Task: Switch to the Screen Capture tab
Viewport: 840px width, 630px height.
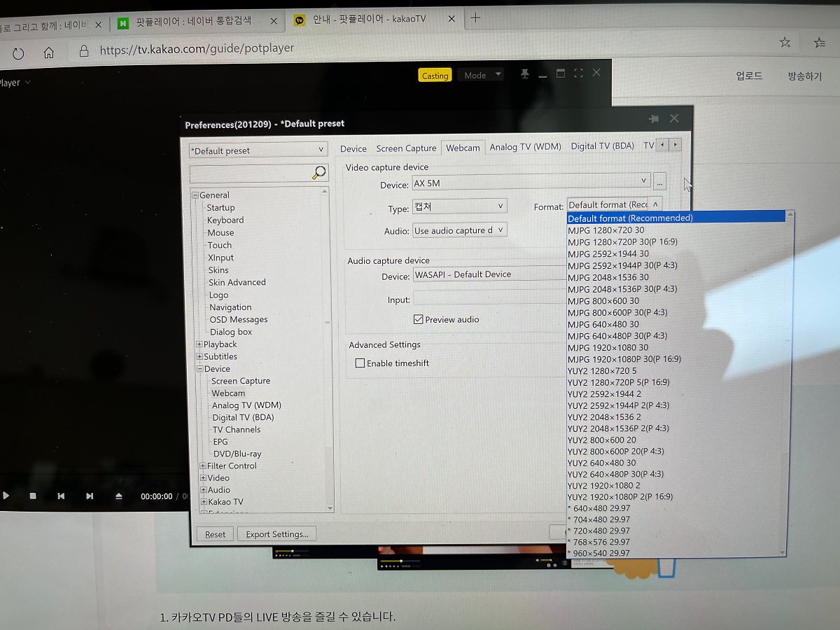Action: pos(406,148)
